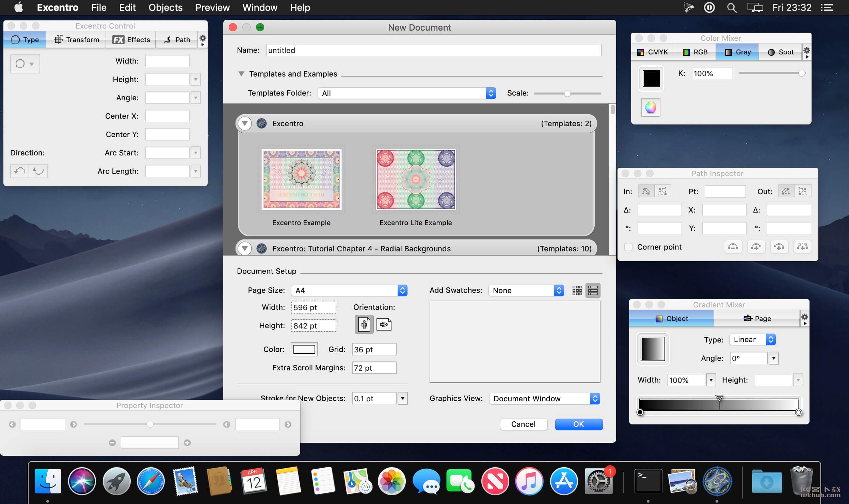Viewport: 849px width, 504px height.
Task: Select portrait page orientation
Action: [364, 324]
